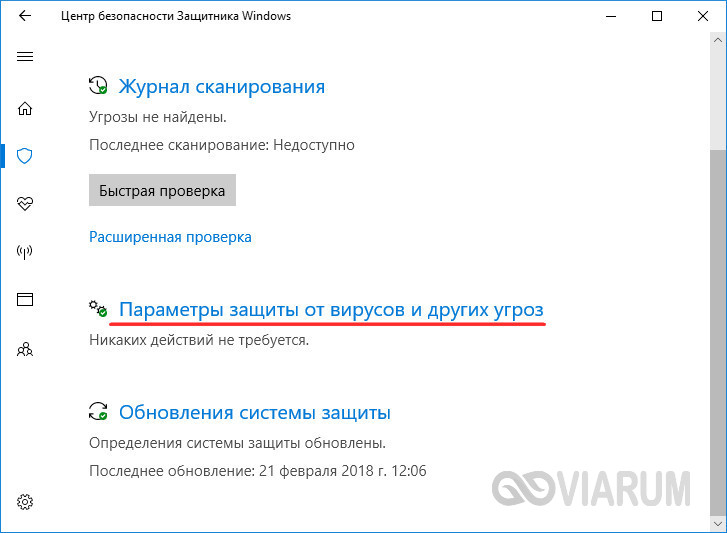Click window title Центр безопасности Защитника
The width and height of the screenshot is (727, 533).
176,16
